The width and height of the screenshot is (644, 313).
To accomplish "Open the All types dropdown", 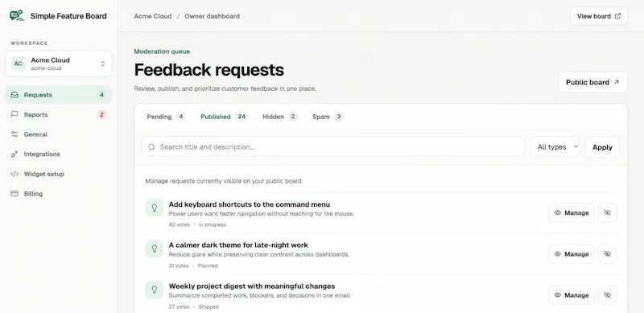I will [x=555, y=146].
